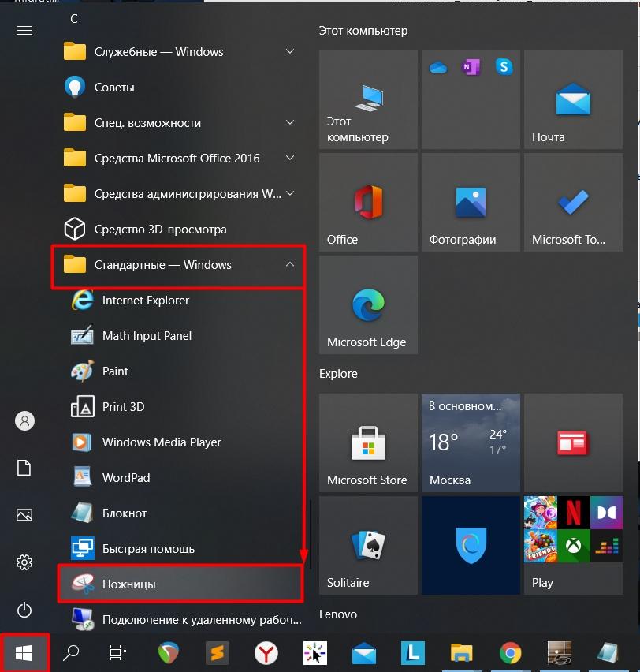This screenshot has height=672, width=640.
Task: Open the OneNote icon in the tile folder
Action: point(471,67)
